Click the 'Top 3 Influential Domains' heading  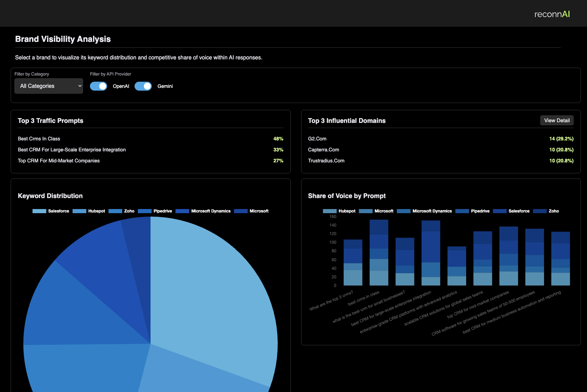tap(347, 120)
